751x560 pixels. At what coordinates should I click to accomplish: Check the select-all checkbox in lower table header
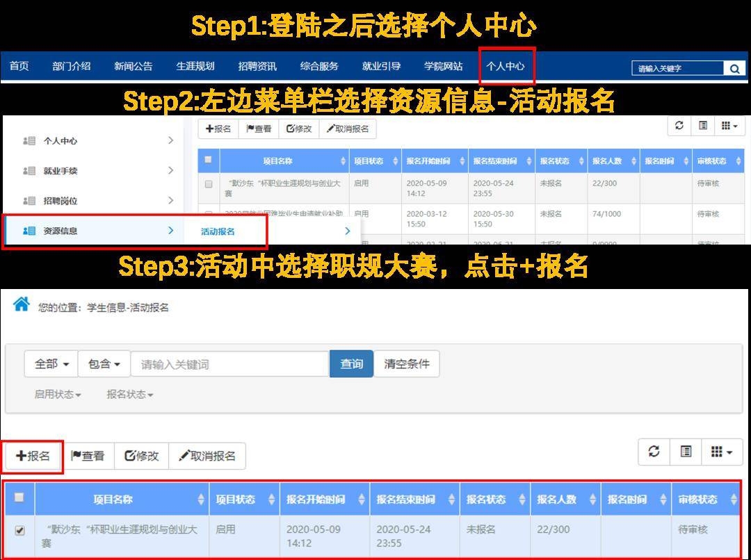tap(19, 497)
